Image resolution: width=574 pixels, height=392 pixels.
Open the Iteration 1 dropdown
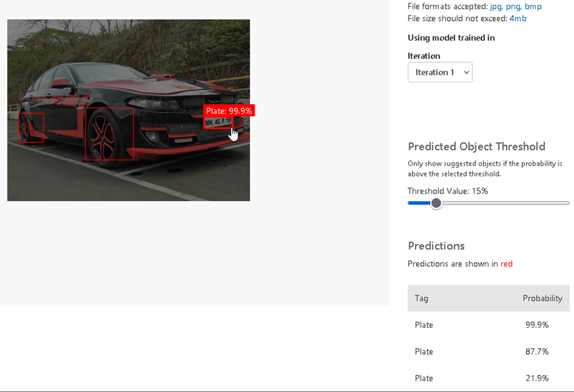click(x=440, y=72)
